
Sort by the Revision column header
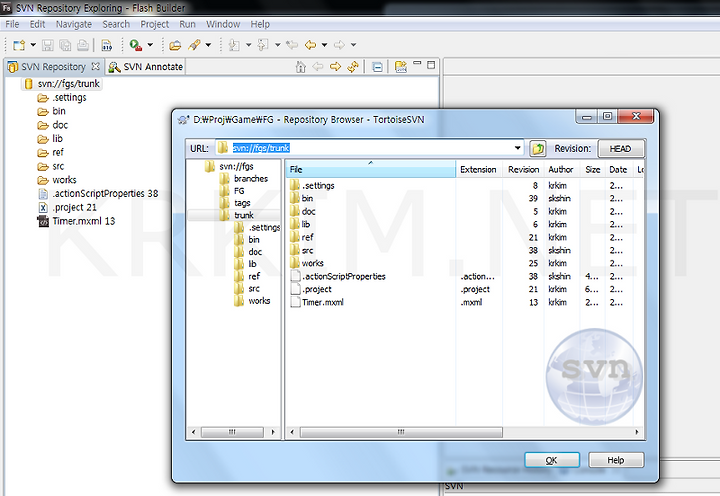click(523, 169)
